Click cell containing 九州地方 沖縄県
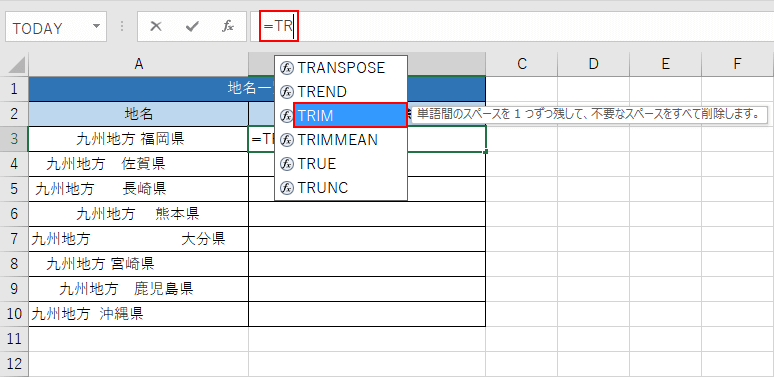 point(139,314)
